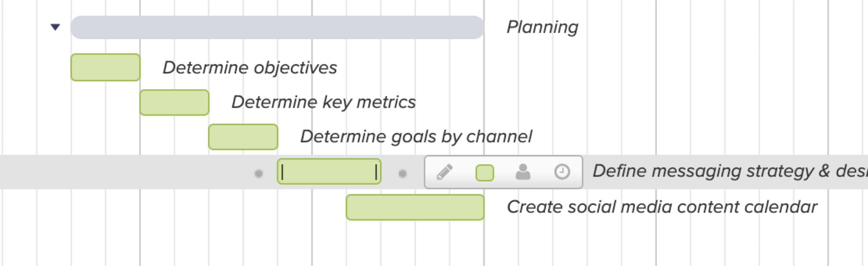This screenshot has width=868, height=266.
Task: Select the Determine key metrics bar
Action: (x=174, y=103)
